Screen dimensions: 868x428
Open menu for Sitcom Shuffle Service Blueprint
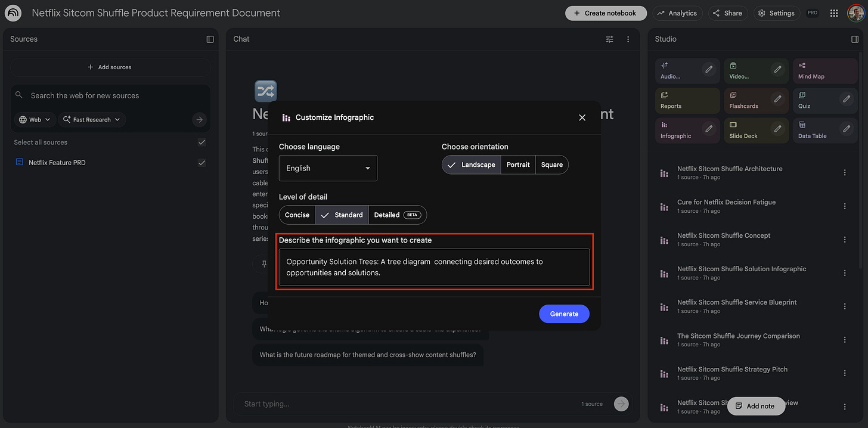click(x=845, y=306)
